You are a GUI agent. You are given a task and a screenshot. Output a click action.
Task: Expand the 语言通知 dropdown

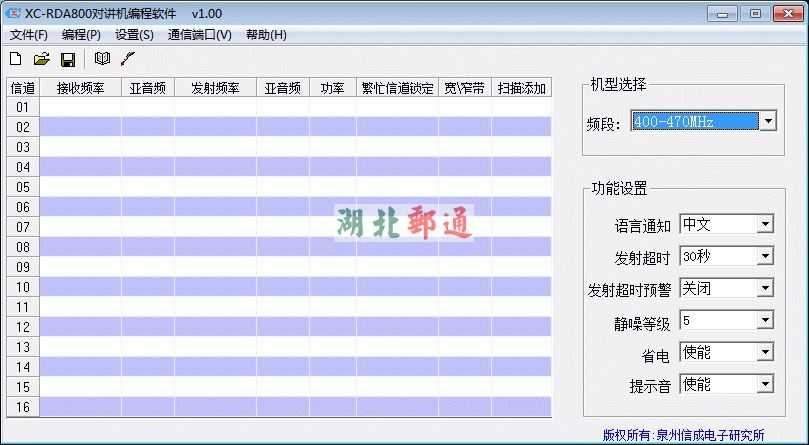click(765, 224)
